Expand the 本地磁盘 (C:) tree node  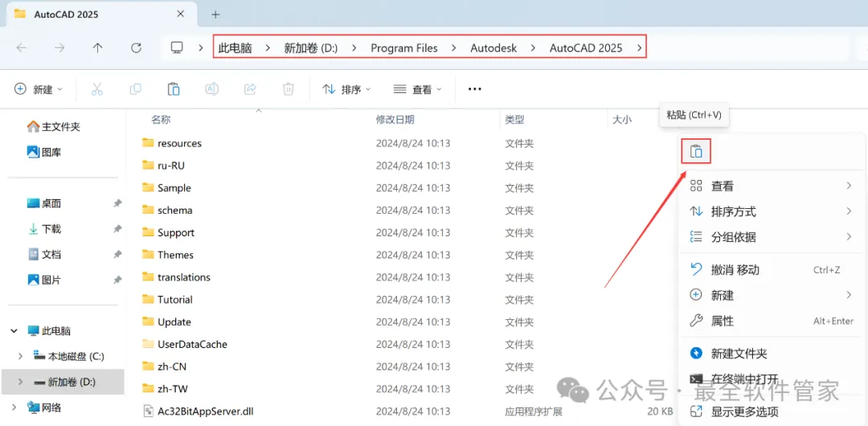point(21,356)
